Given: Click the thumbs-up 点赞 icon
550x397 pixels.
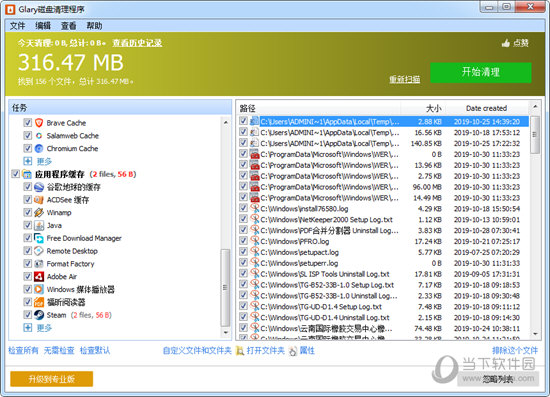Looking at the screenshot, I should pyautogui.click(x=506, y=43).
